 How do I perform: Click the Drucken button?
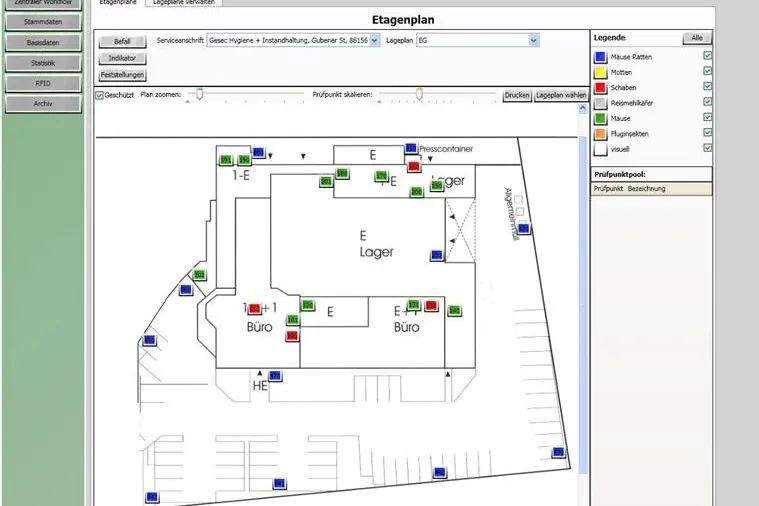click(517, 95)
